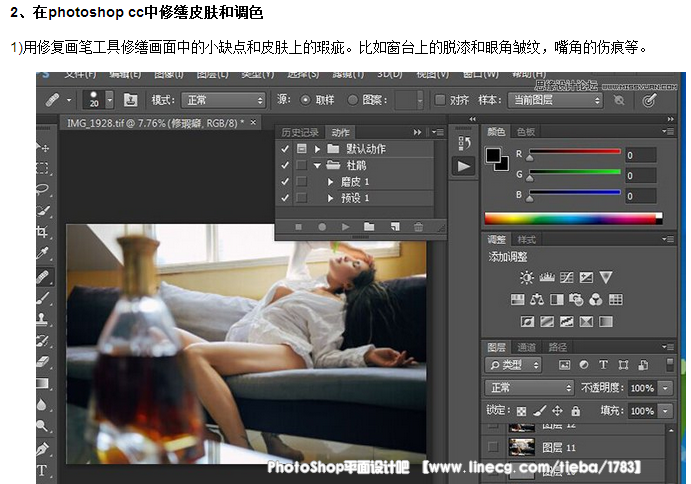The width and height of the screenshot is (691, 484).
Task: Add a Brightness/Contrast adjustment
Action: pyautogui.click(x=527, y=277)
